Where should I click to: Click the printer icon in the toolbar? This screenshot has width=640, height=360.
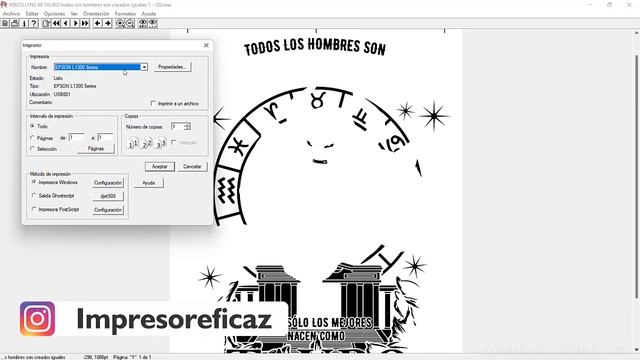(15, 24)
